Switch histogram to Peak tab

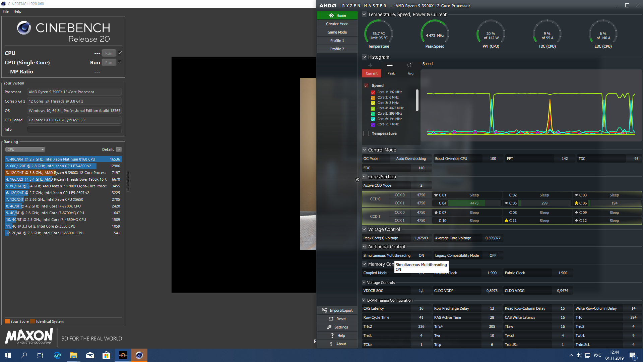click(x=391, y=73)
